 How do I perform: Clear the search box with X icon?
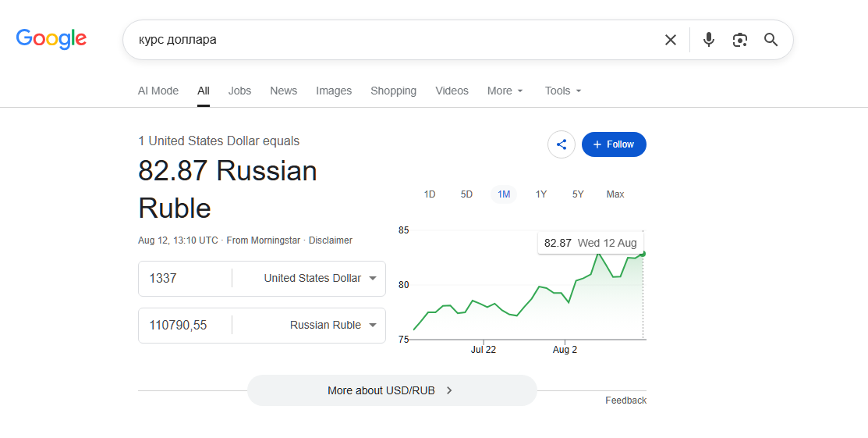pos(671,40)
